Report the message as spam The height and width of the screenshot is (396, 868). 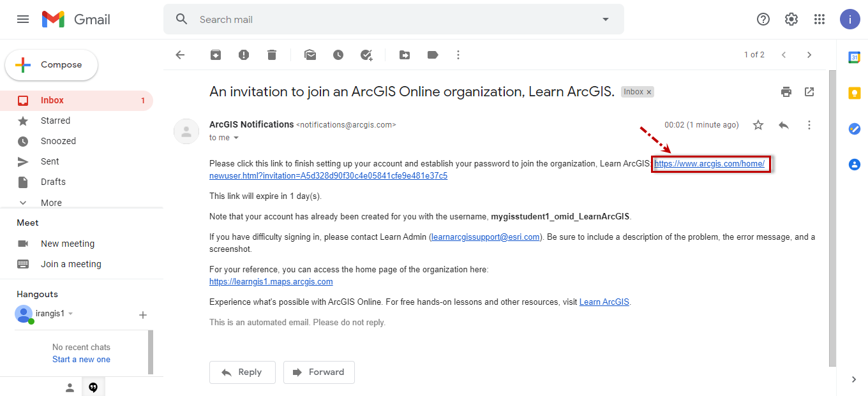tap(244, 55)
